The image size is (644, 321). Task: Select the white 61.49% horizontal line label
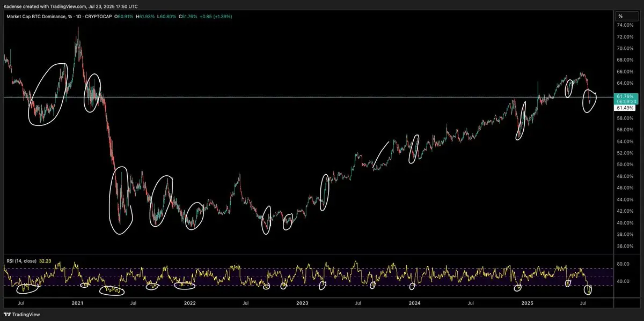(x=626, y=108)
